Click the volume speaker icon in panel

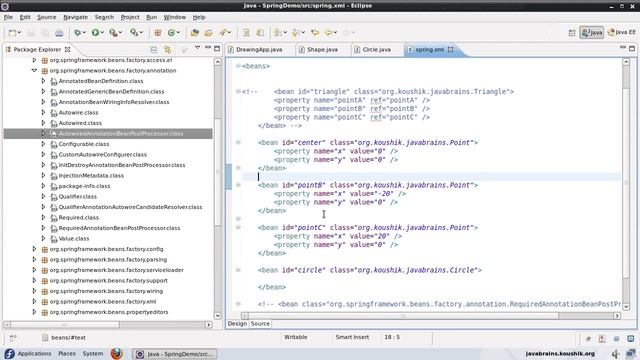point(616,354)
